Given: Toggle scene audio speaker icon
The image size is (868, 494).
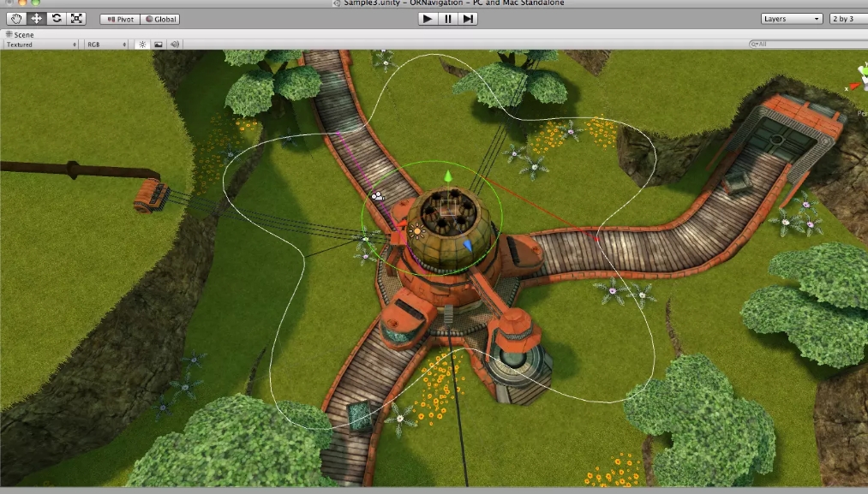Looking at the screenshot, I should 175,44.
